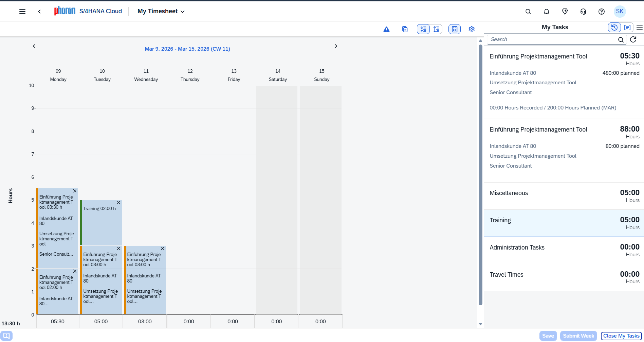The image size is (644, 342).
Task: Toggle expanded row height view
Action: pyautogui.click(x=436, y=30)
